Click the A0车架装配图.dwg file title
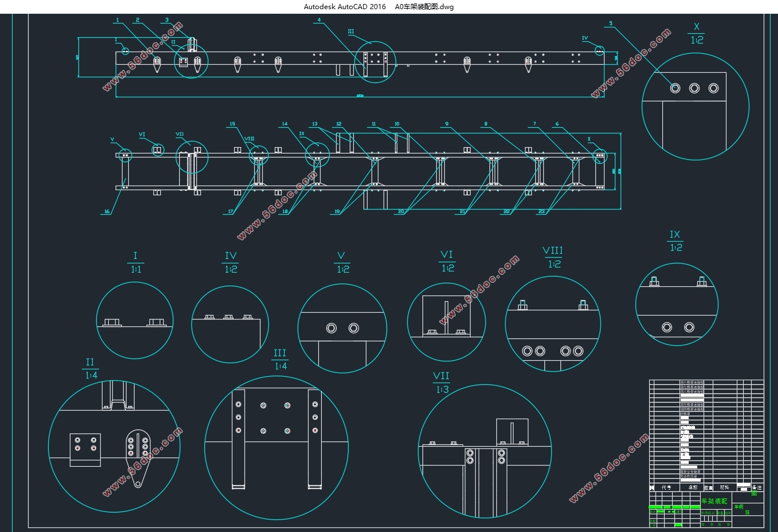 coord(424,7)
